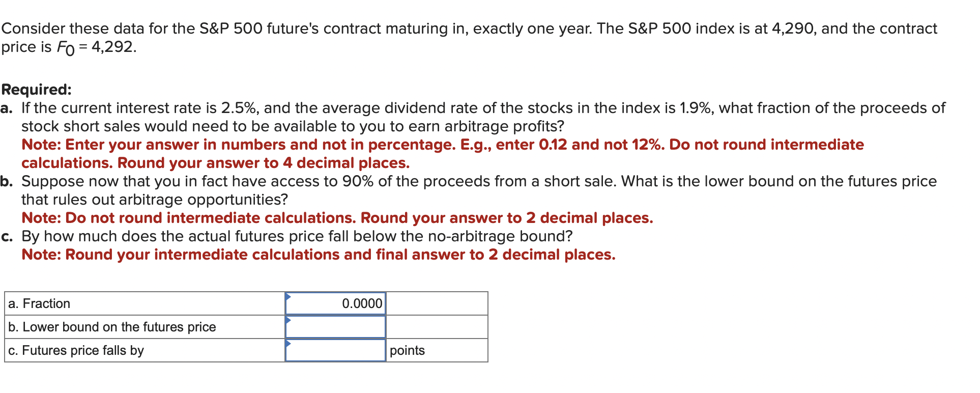Click the 'b. Lower bound on the futures price' label
980x393 pixels.
coord(111,327)
